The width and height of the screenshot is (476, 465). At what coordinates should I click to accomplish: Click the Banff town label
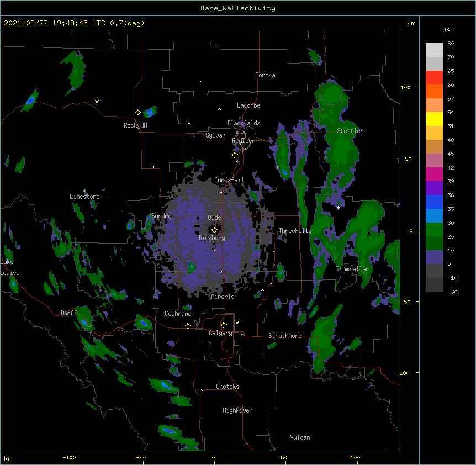[68, 313]
